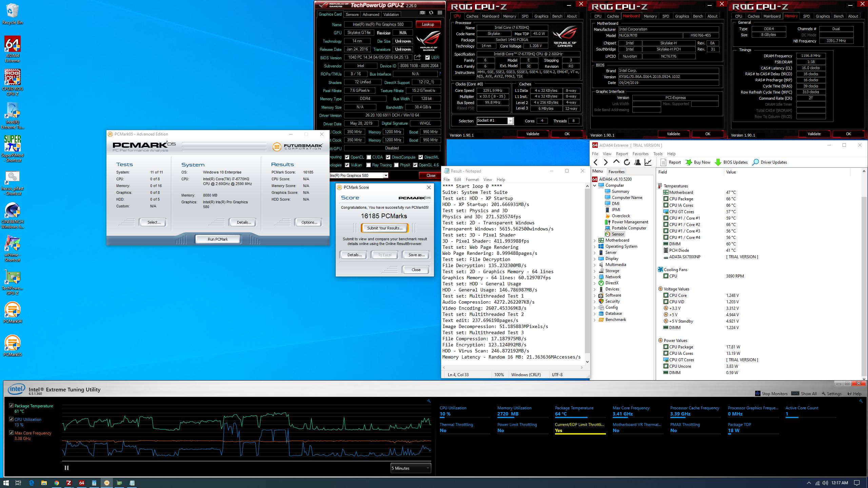Open wPrime shortcut on desktop
The height and width of the screenshot is (488, 868).
[13, 248]
